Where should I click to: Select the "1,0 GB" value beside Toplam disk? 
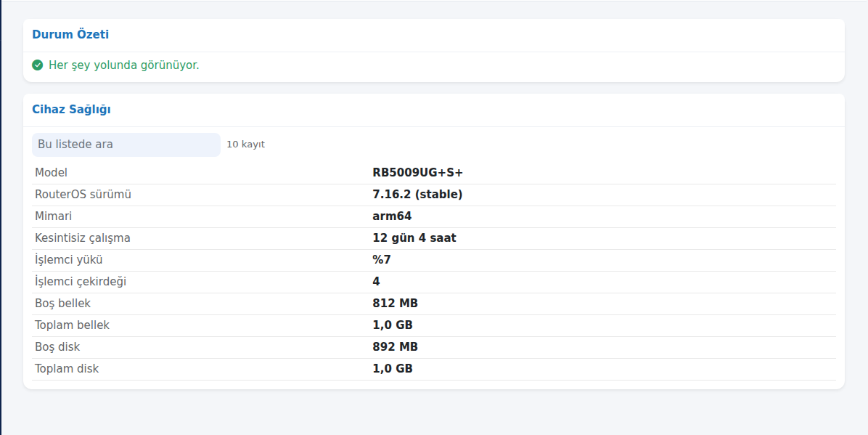[x=393, y=368]
